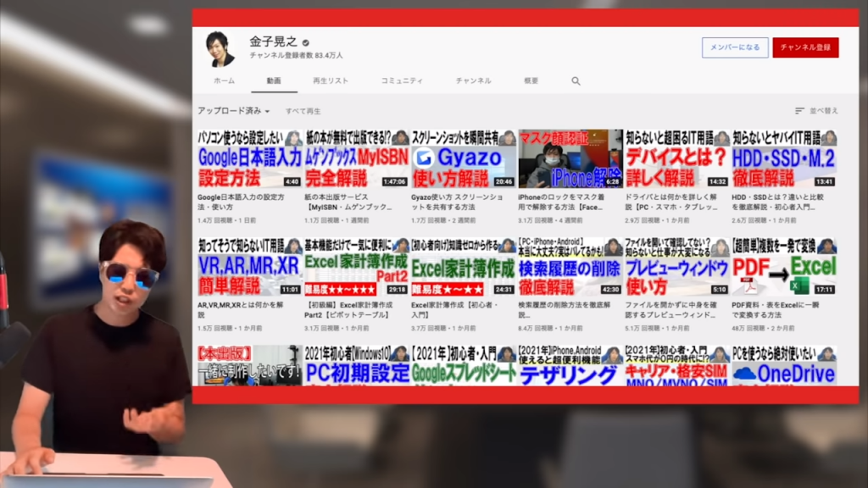
Task: Open the HDD・SSD・M.2 徹底解説 thumbnail
Action: pyautogui.click(x=784, y=158)
